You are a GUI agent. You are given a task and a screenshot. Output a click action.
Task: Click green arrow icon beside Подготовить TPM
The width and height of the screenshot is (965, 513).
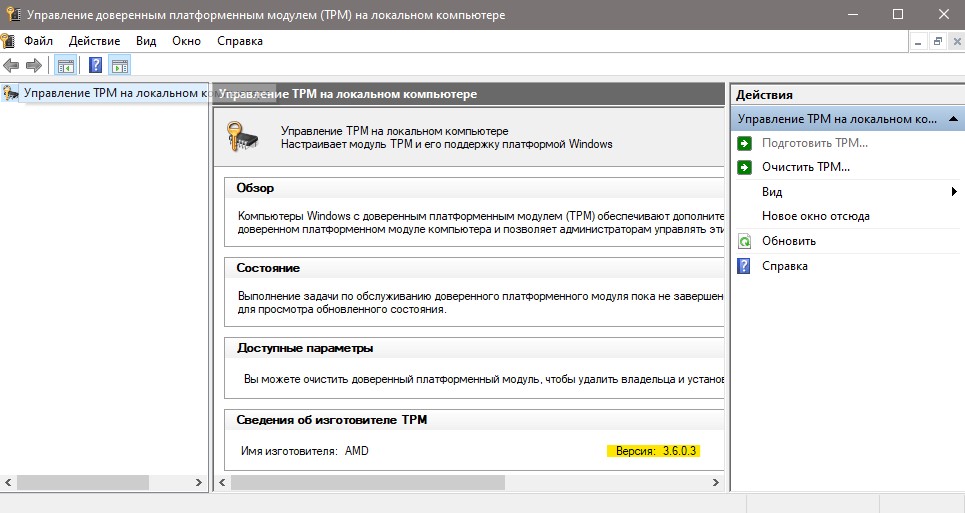(745, 143)
